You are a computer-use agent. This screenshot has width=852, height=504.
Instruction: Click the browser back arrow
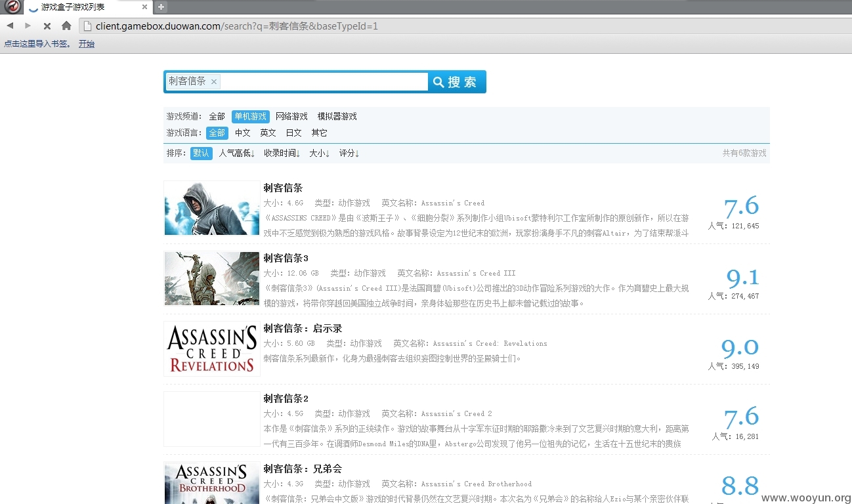pyautogui.click(x=10, y=26)
